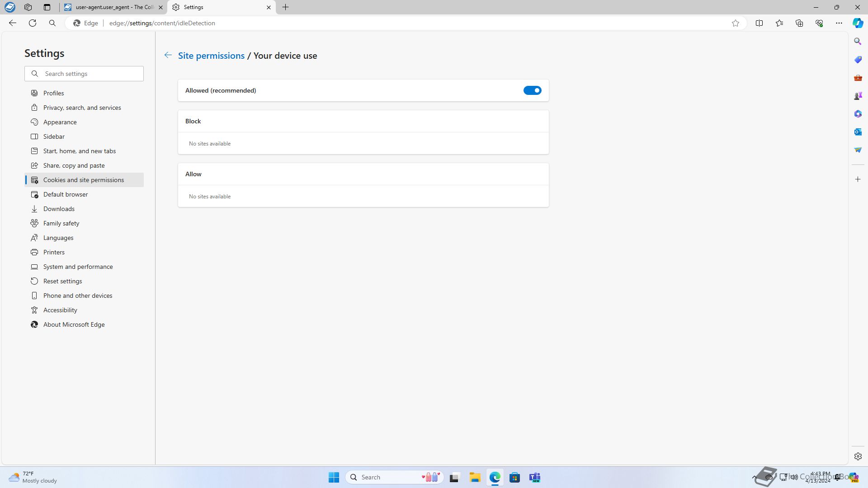Customize sidebar with plus button
Image resolution: width=868 pixels, height=488 pixels.
coord(858,179)
